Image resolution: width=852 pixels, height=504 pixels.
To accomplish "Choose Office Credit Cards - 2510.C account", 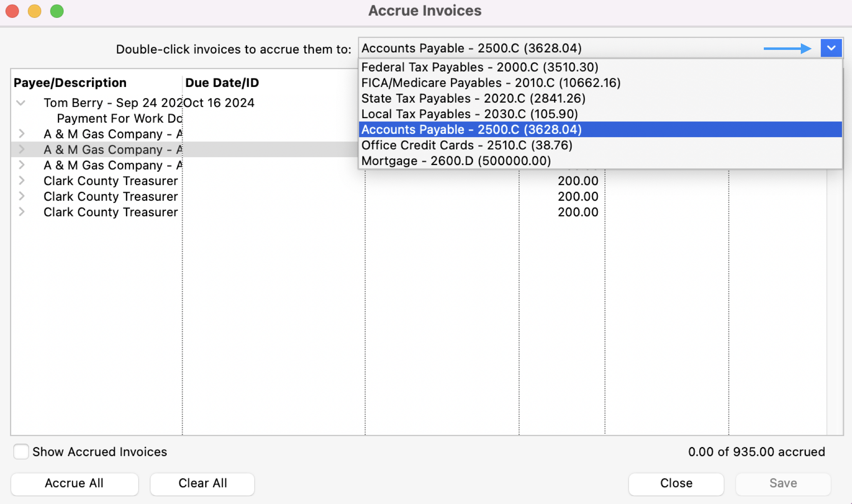I will tap(466, 145).
